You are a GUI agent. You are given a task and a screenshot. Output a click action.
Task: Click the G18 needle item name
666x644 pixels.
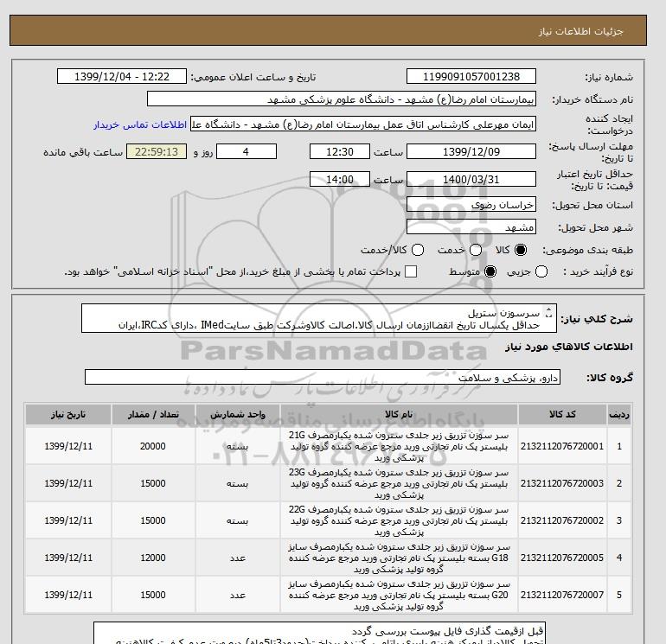[399, 558]
